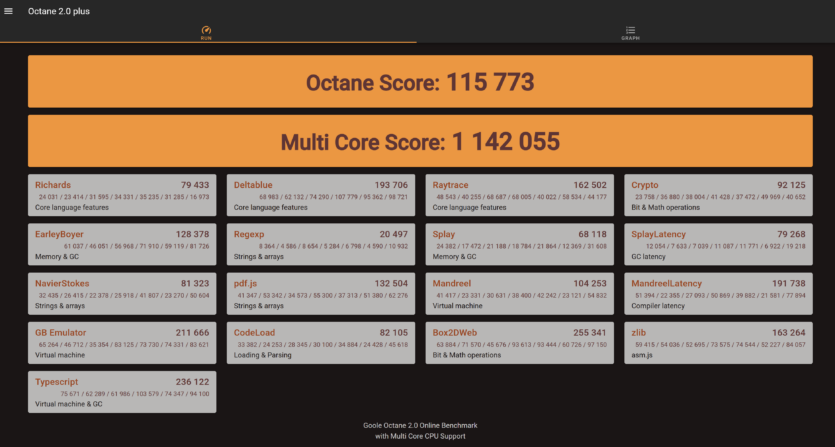Click the MandreelLatency benchmark title
The image size is (835, 447).
[666, 283]
